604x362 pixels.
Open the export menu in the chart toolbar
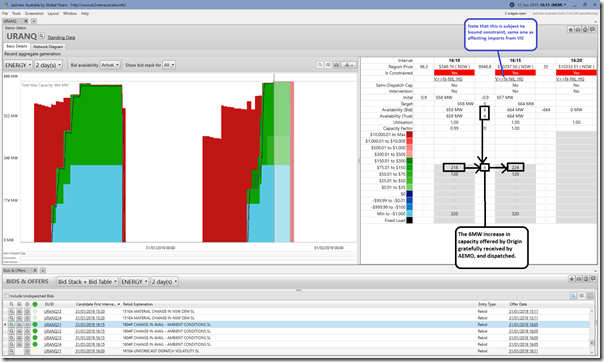click(x=348, y=65)
